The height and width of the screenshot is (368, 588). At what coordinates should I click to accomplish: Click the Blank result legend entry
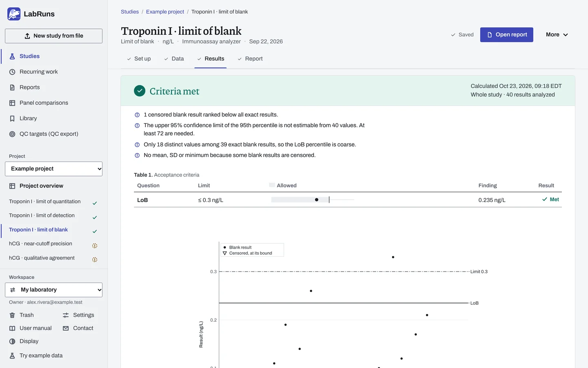[x=237, y=247]
